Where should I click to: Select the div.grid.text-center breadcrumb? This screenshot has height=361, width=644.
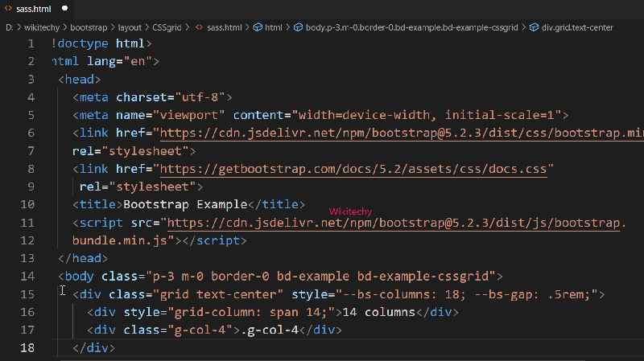click(577, 27)
